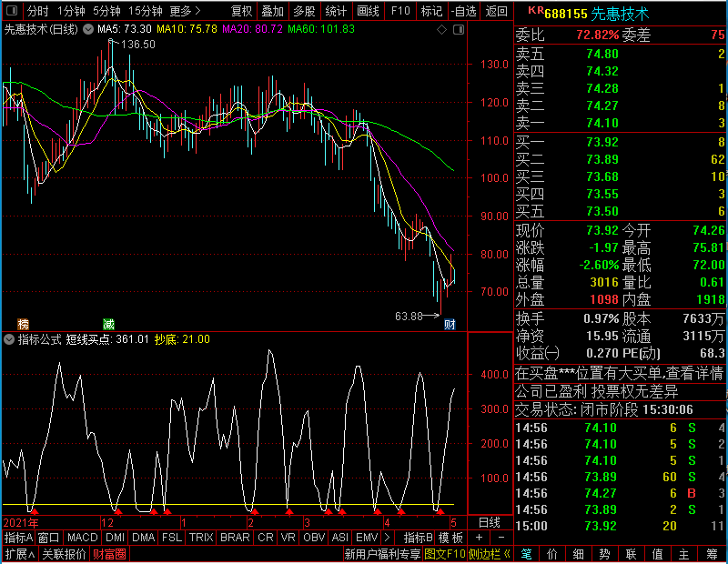Viewport: 728px width, 564px height.
Task: Click the 榜 badge on chart
Action: point(23,324)
